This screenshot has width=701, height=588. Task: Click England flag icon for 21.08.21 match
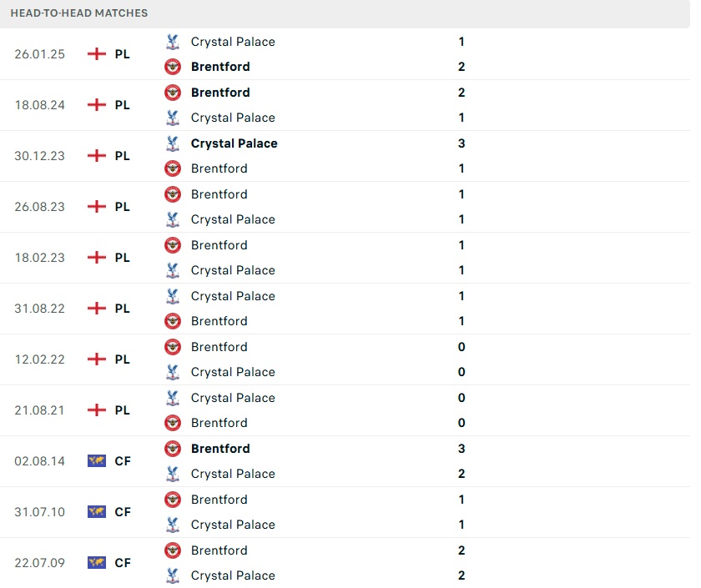pyautogui.click(x=97, y=410)
